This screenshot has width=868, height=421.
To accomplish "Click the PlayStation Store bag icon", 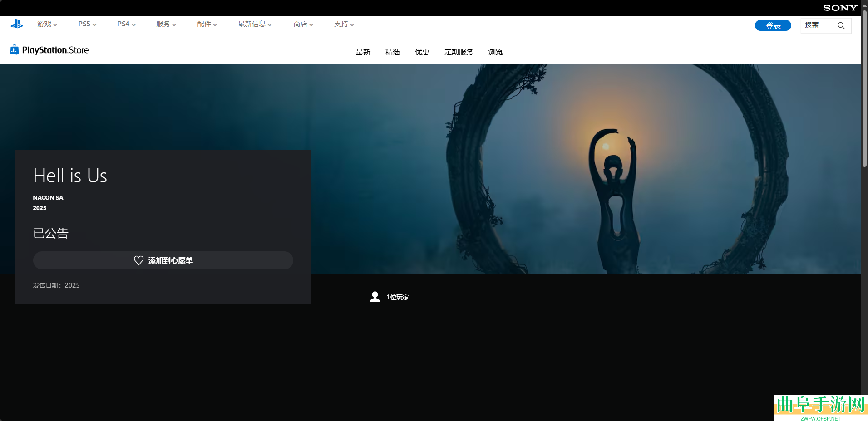I will click(x=15, y=49).
